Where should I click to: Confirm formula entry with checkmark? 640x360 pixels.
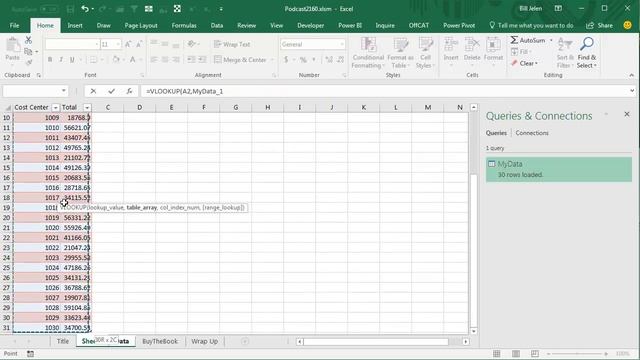(111, 91)
